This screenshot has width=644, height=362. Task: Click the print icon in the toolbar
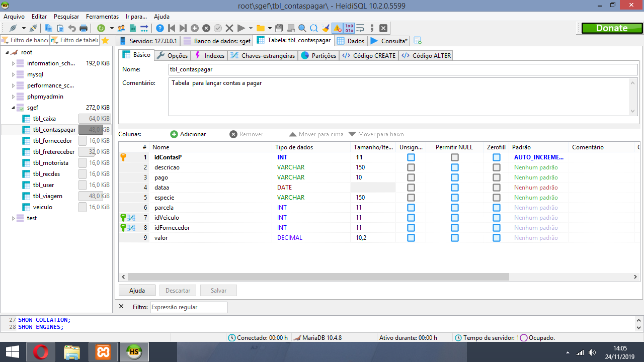(x=84, y=28)
